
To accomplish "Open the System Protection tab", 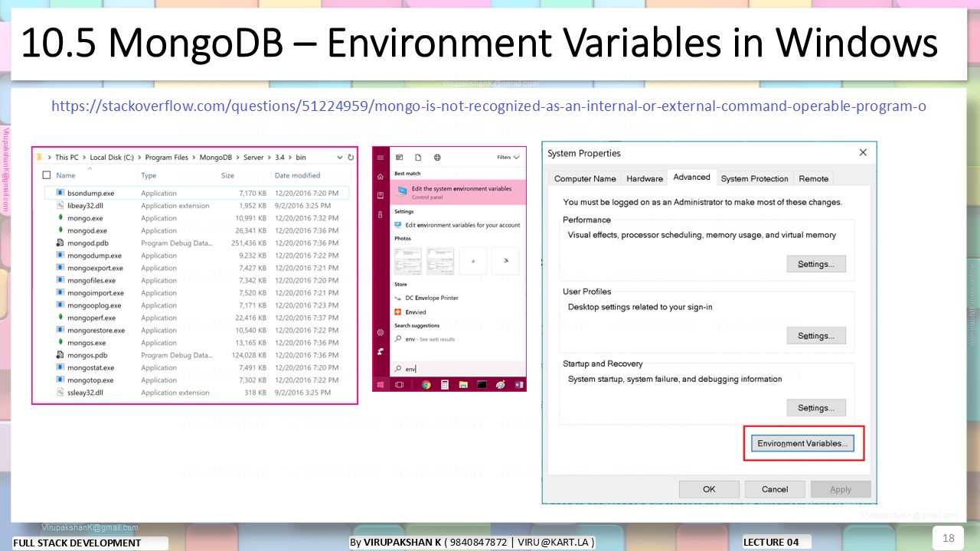I will coord(754,178).
